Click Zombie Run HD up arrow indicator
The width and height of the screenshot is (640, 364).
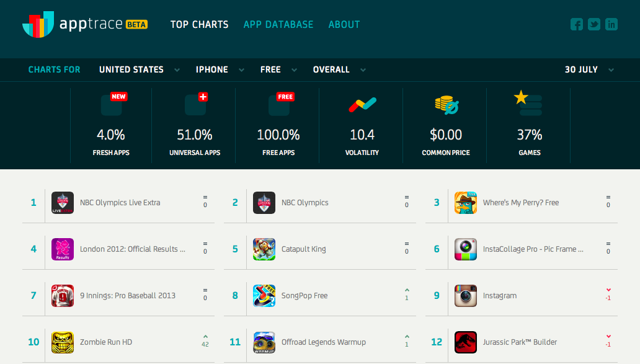tap(205, 337)
